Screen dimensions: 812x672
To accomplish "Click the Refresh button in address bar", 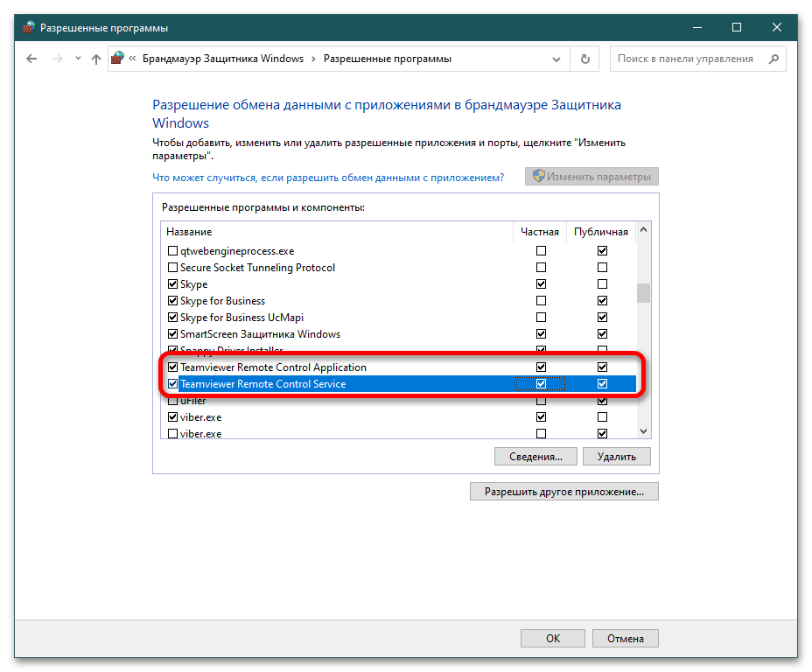I will pyautogui.click(x=584, y=59).
